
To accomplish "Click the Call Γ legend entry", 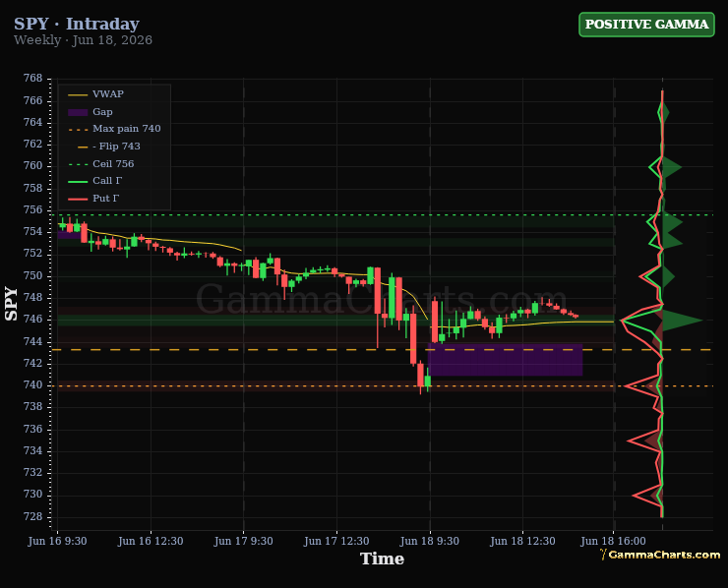I will [x=95, y=181].
